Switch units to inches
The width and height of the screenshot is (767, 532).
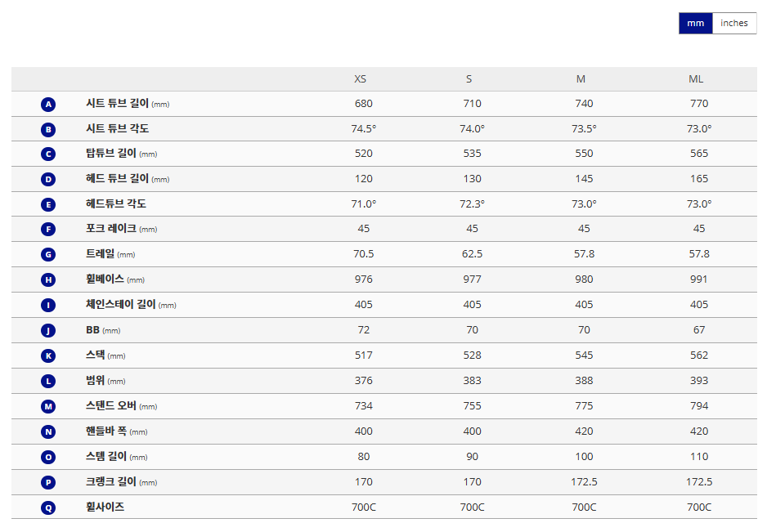(x=733, y=23)
